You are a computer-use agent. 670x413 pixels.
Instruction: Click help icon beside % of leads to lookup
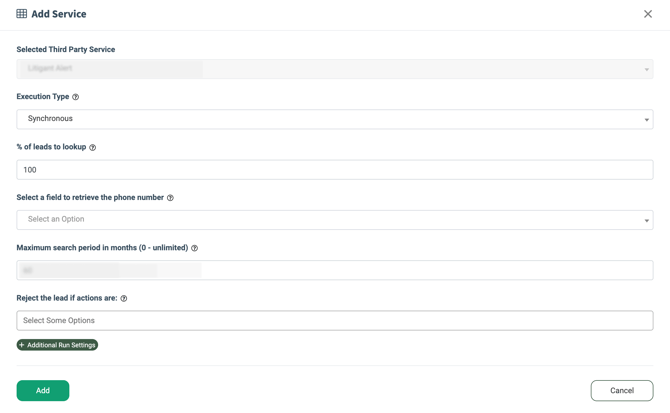(x=93, y=147)
